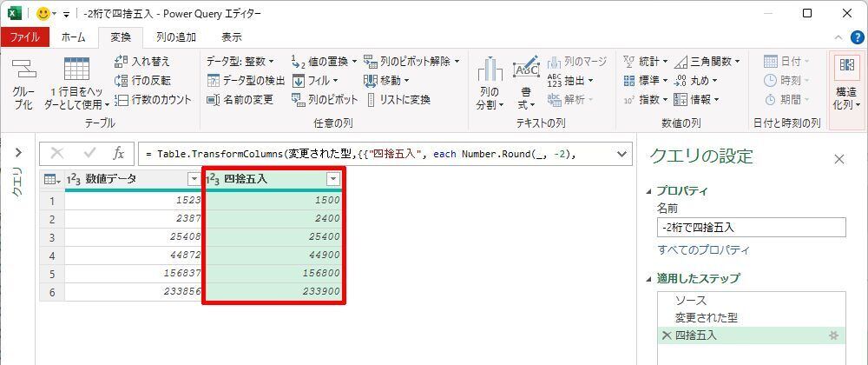Expand the formula bar with chevron
Viewport: 868px width, 365px height.
click(621, 154)
